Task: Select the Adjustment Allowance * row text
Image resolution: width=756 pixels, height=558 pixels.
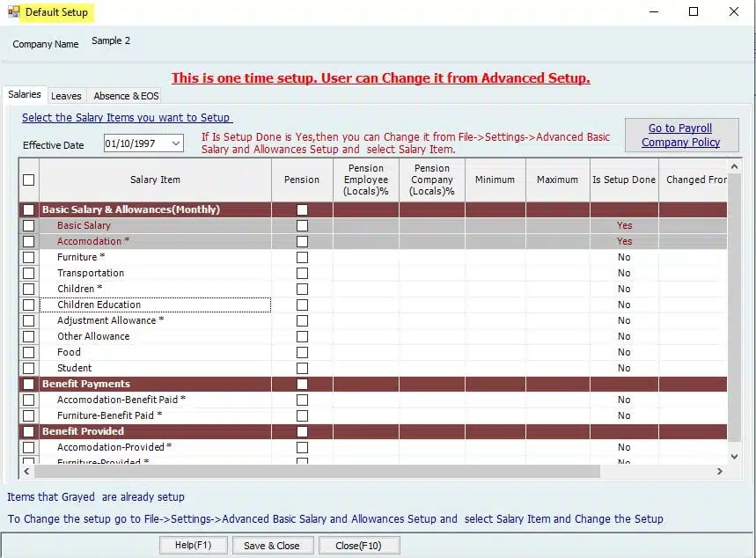Action: 110,320
